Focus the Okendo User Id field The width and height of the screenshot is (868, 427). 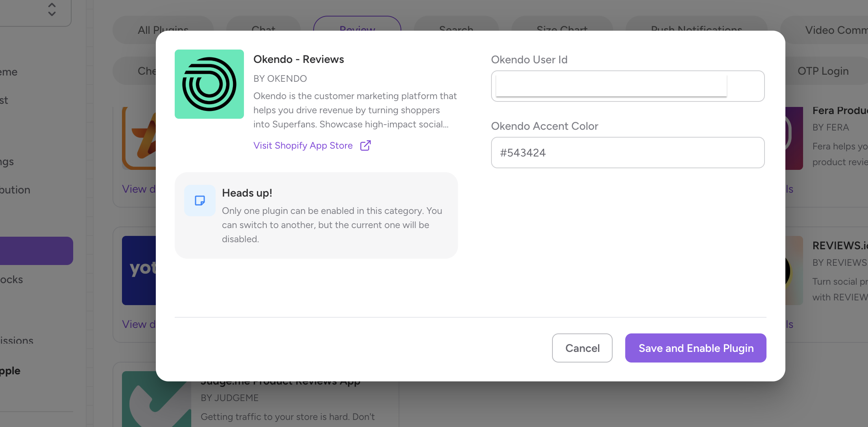[x=627, y=86]
